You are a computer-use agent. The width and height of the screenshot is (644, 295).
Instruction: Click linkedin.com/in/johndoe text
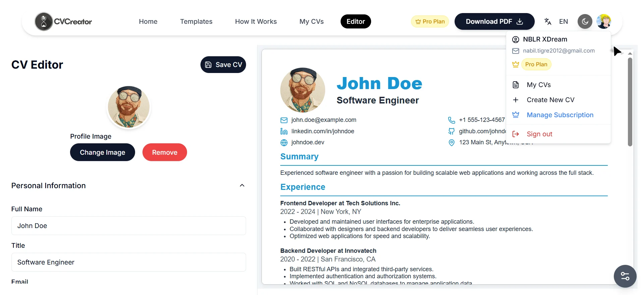pyautogui.click(x=323, y=131)
